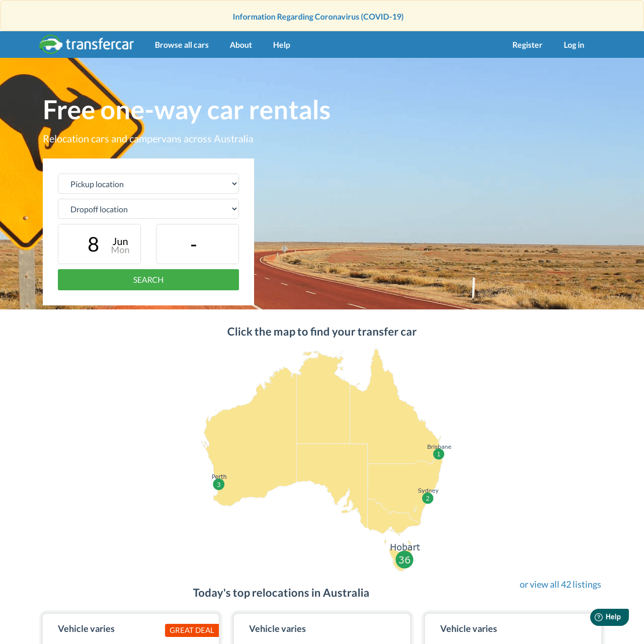Open the empty return date field
Image resolution: width=644 pixels, height=644 pixels.
[x=197, y=244]
